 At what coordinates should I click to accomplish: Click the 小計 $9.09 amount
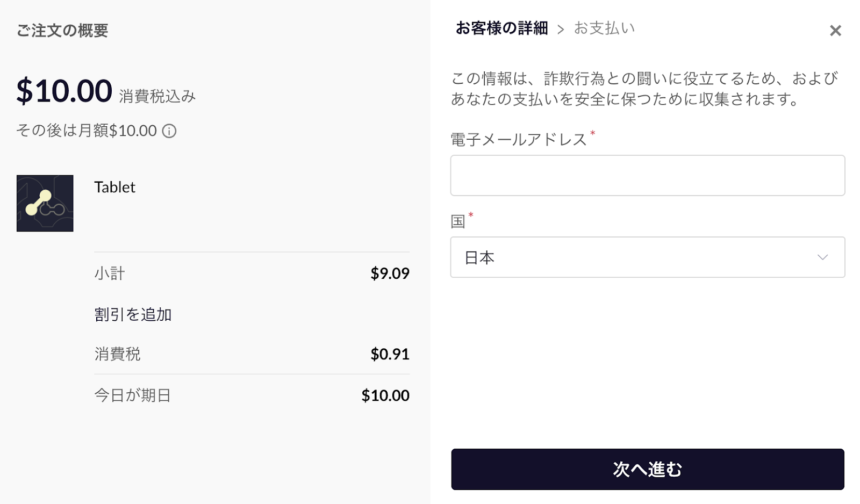390,273
